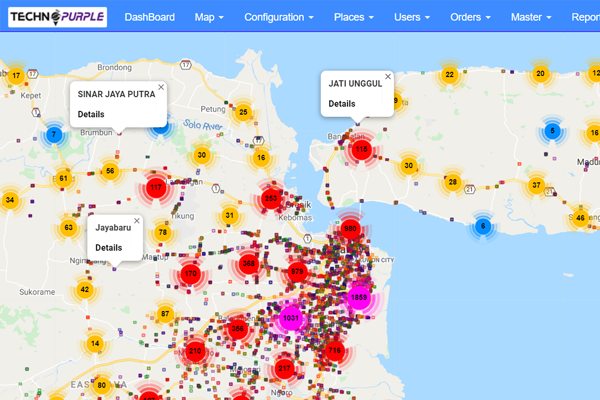
Task: Click the blue 6 cluster marker
Action: pos(483,226)
